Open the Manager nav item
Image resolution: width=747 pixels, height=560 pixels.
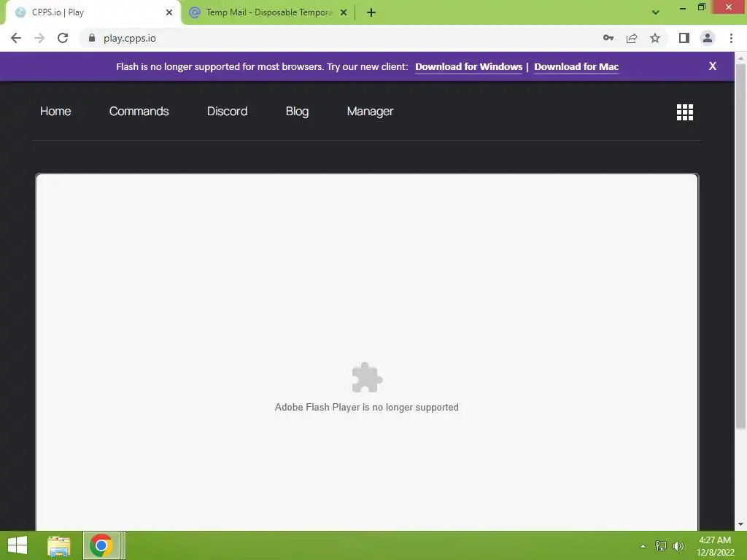(x=370, y=111)
